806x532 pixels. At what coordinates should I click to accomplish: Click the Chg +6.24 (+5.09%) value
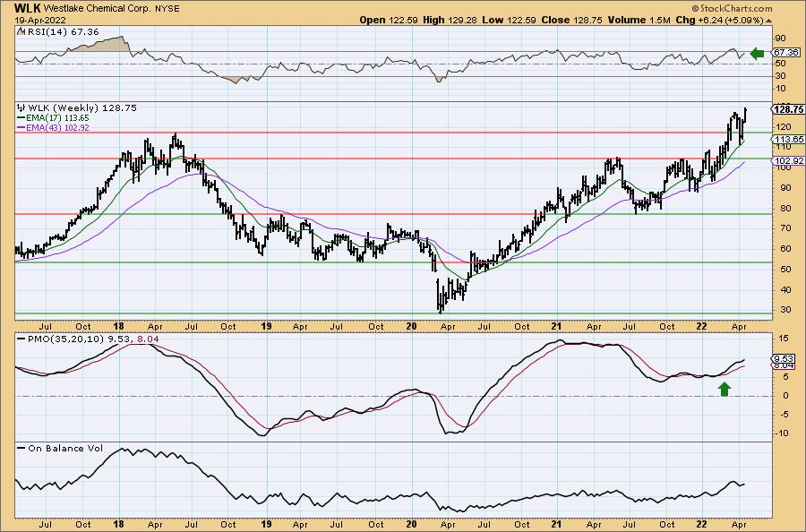coord(720,20)
